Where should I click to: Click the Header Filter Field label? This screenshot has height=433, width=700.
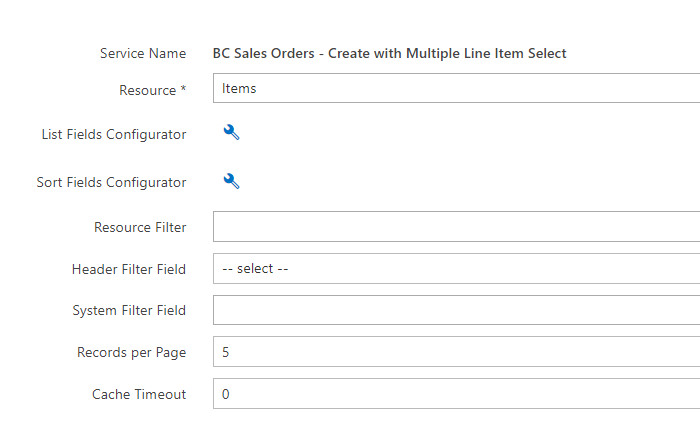click(129, 270)
